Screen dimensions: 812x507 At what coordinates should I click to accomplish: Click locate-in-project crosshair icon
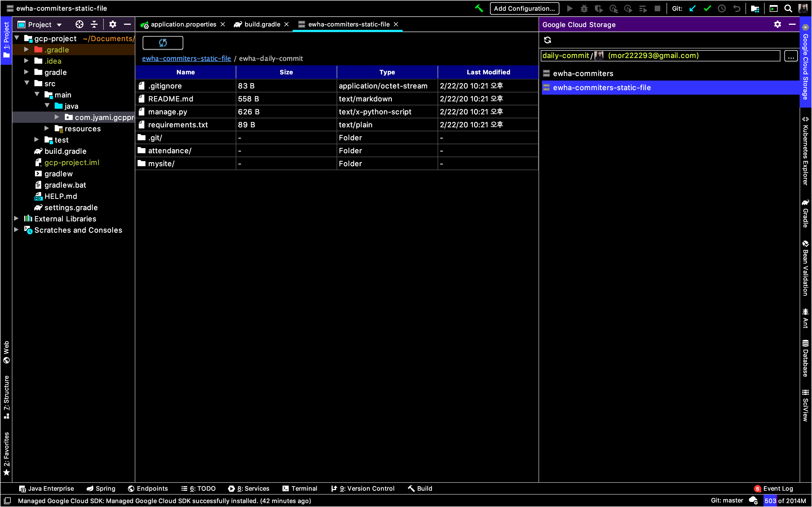tap(79, 25)
